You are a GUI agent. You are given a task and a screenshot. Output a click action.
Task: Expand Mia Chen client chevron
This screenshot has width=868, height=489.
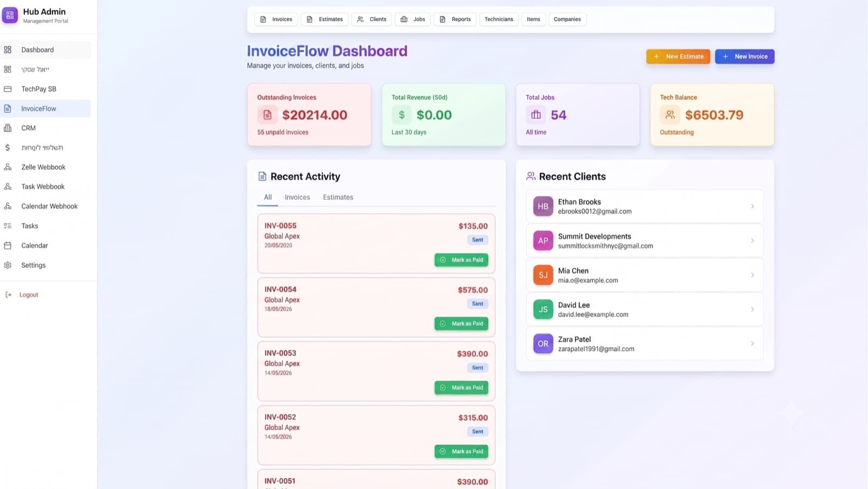point(752,275)
